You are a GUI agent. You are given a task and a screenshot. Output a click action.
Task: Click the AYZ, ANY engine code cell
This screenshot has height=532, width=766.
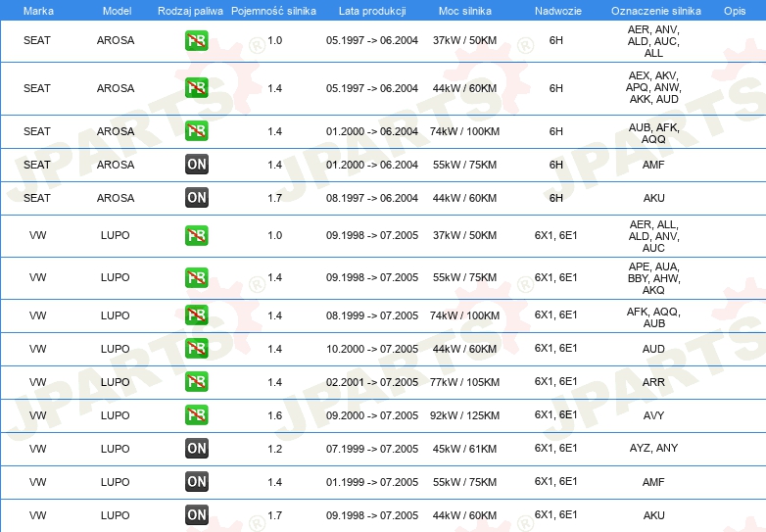point(653,448)
